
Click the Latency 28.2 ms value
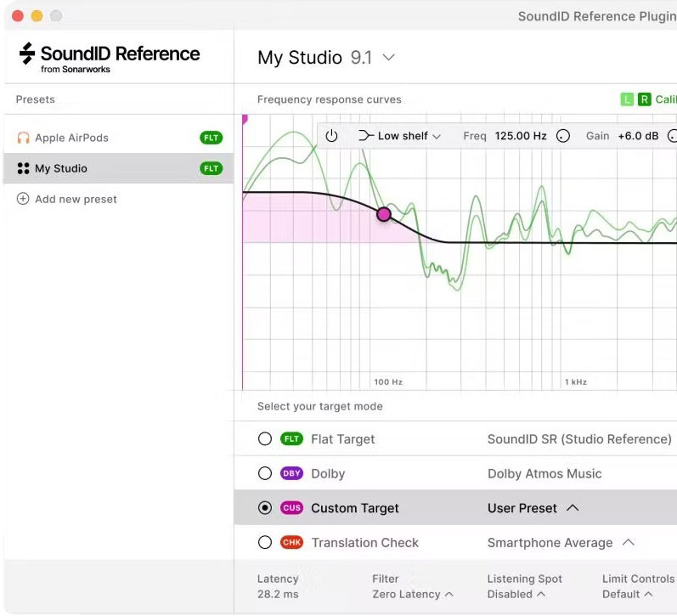click(x=278, y=595)
